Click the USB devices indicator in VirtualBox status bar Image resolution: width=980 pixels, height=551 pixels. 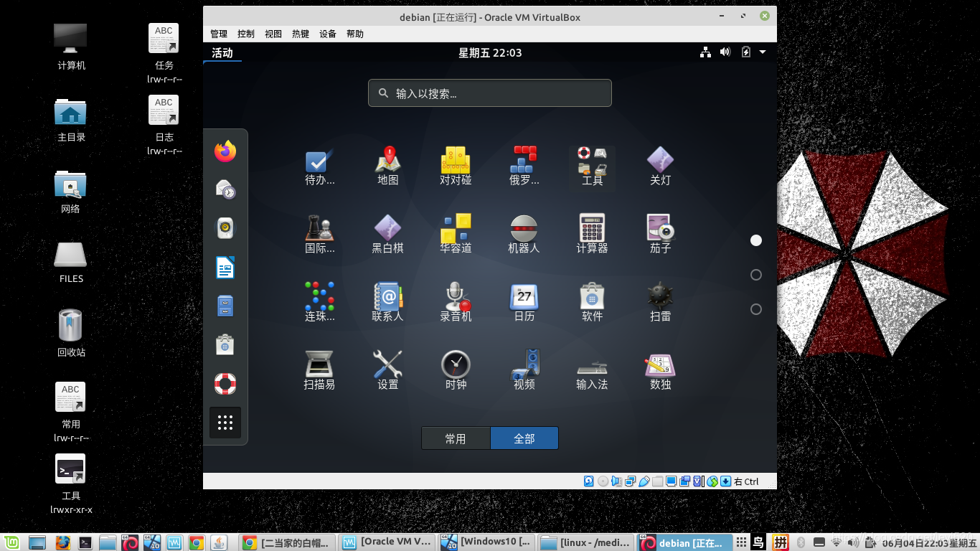tap(644, 481)
